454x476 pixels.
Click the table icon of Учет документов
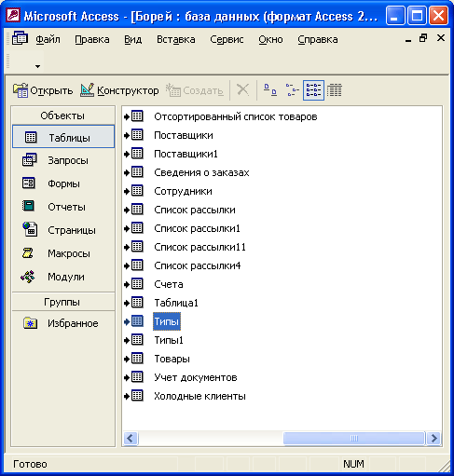137,377
